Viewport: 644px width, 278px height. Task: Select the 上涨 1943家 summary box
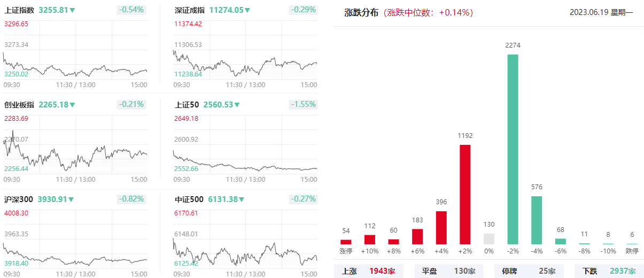(369, 271)
